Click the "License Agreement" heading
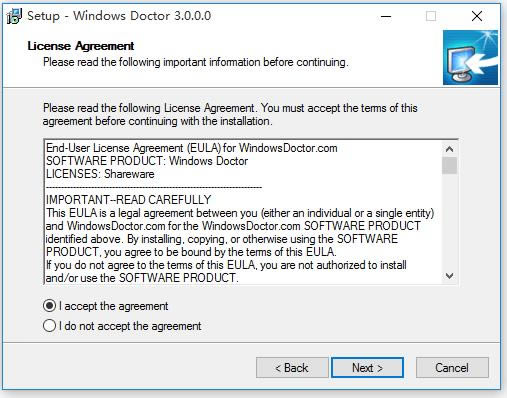This screenshot has height=398, width=507. click(x=81, y=46)
